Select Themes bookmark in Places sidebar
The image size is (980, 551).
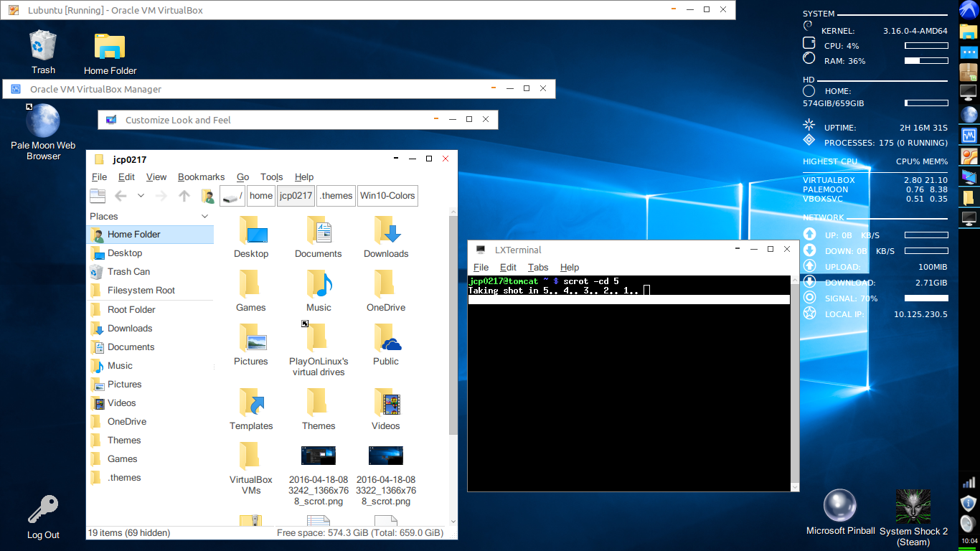(150, 441)
